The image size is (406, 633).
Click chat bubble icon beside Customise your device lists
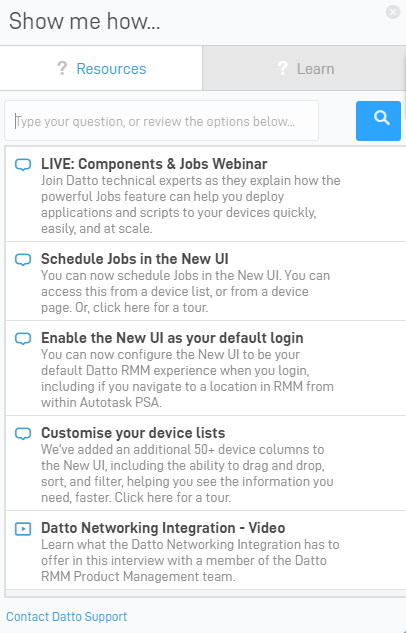[23, 434]
